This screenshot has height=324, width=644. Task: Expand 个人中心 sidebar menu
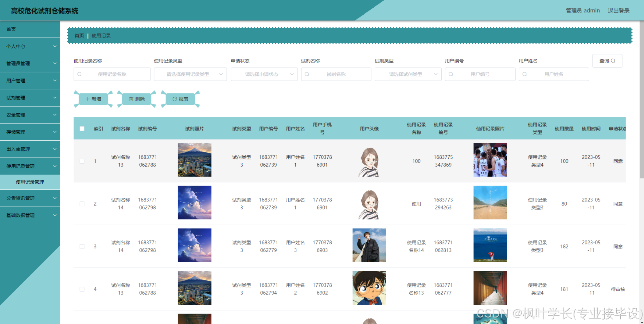pyautogui.click(x=30, y=46)
